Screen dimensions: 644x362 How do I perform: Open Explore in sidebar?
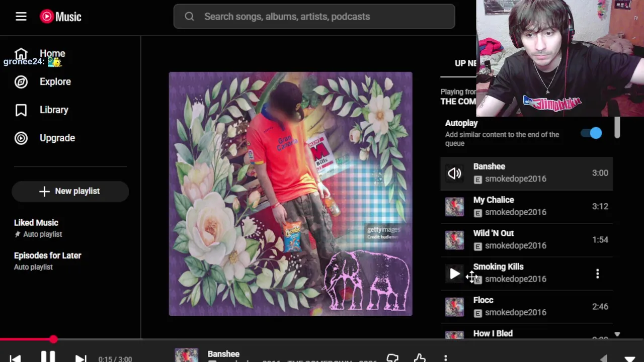click(x=55, y=81)
